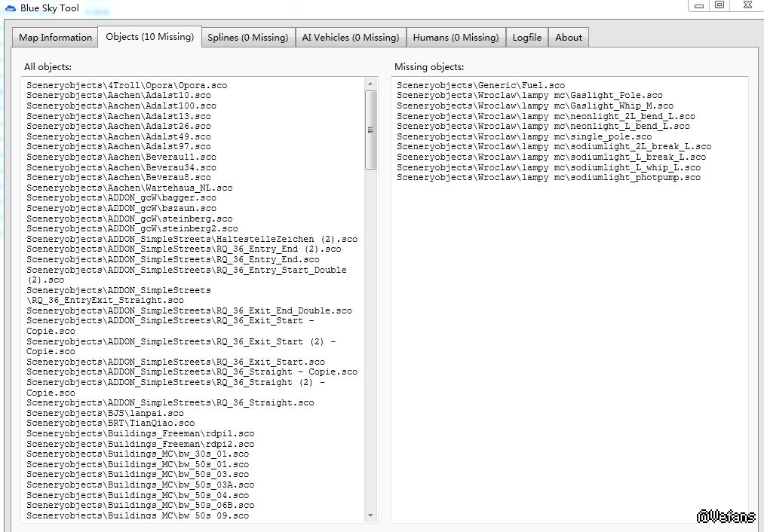Screen dimensions: 764x532
Task: Go to Humans (0 Missing) tab
Action: tap(456, 38)
